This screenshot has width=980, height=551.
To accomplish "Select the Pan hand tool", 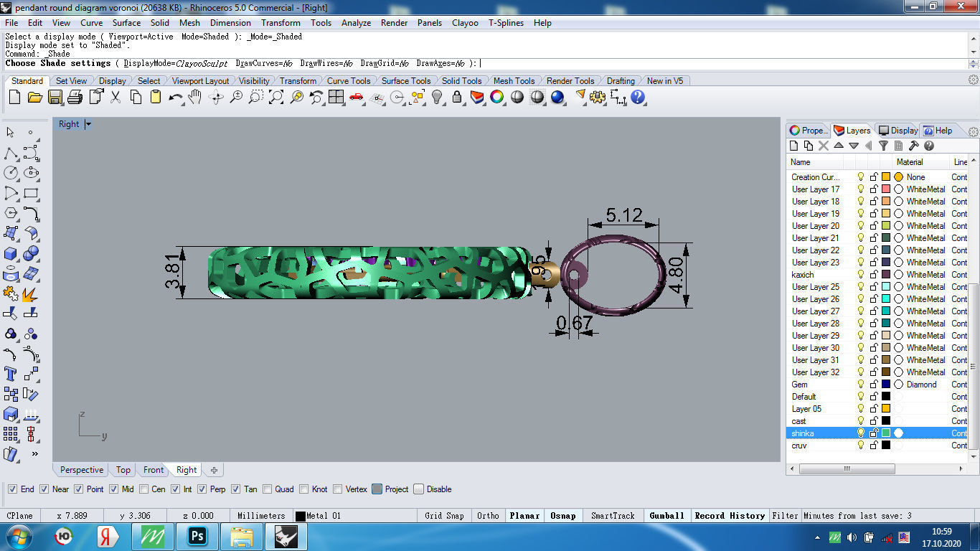I will click(x=195, y=97).
